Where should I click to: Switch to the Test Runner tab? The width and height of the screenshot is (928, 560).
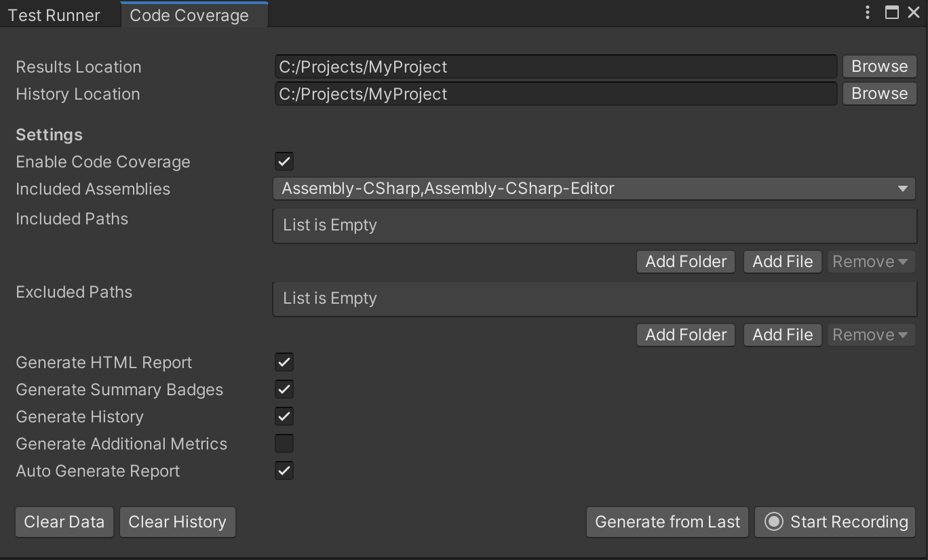coord(56,14)
